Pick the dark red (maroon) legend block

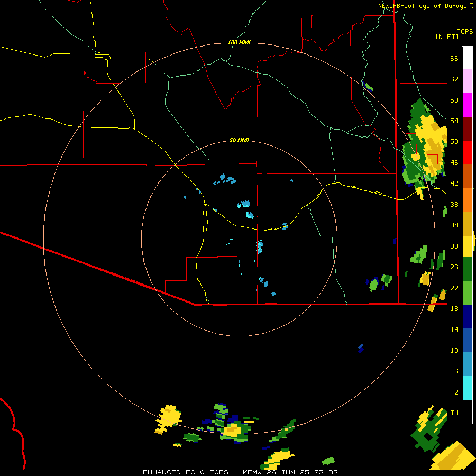[467, 129]
